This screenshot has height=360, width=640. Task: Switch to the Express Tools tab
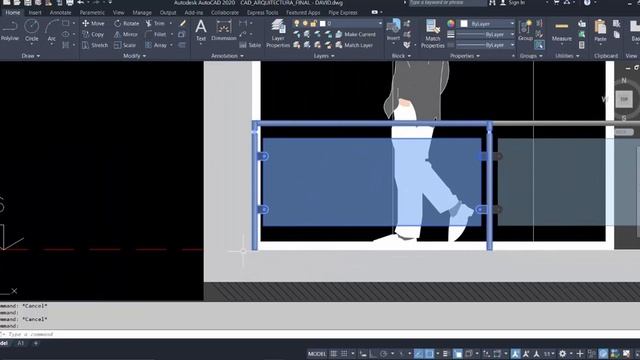[262, 13]
